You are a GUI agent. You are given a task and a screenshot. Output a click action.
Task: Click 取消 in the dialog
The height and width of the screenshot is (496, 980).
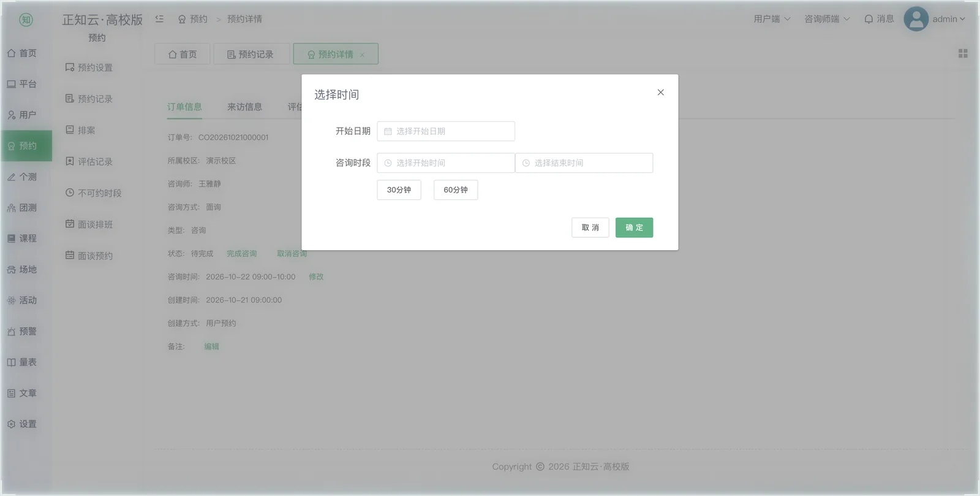tap(590, 227)
